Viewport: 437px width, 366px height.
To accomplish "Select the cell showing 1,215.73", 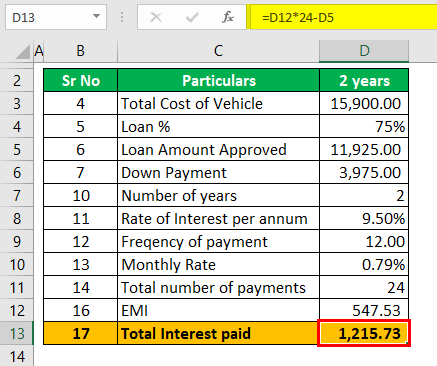I will pos(364,333).
